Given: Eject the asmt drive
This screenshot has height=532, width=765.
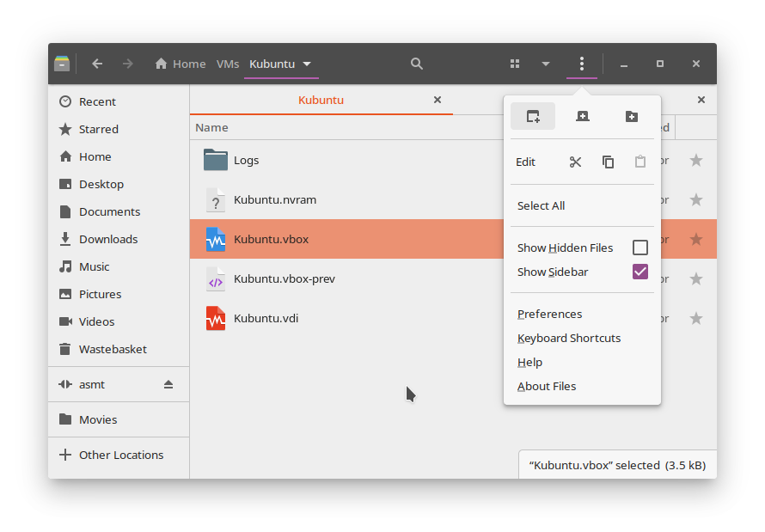Looking at the screenshot, I should pyautogui.click(x=168, y=384).
